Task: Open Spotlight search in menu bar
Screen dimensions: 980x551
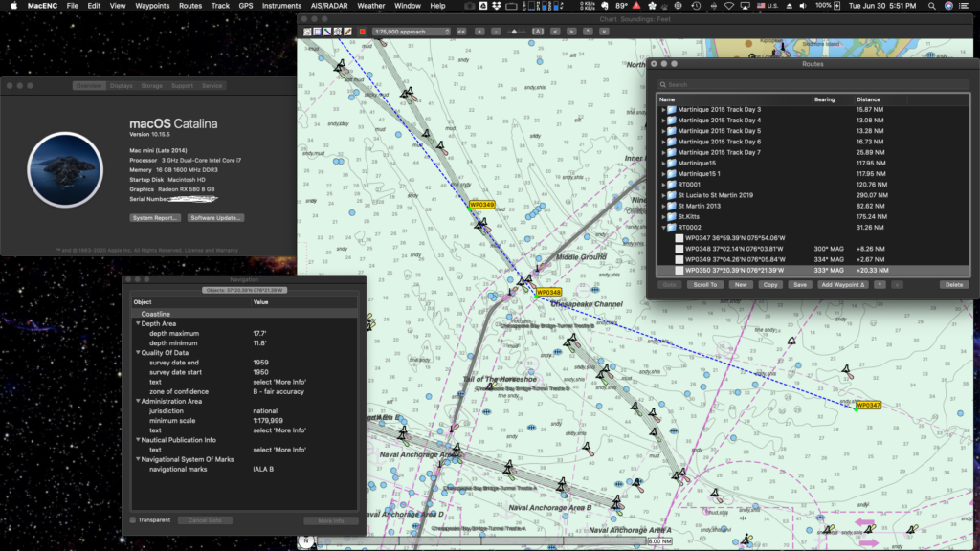Action: (x=931, y=6)
